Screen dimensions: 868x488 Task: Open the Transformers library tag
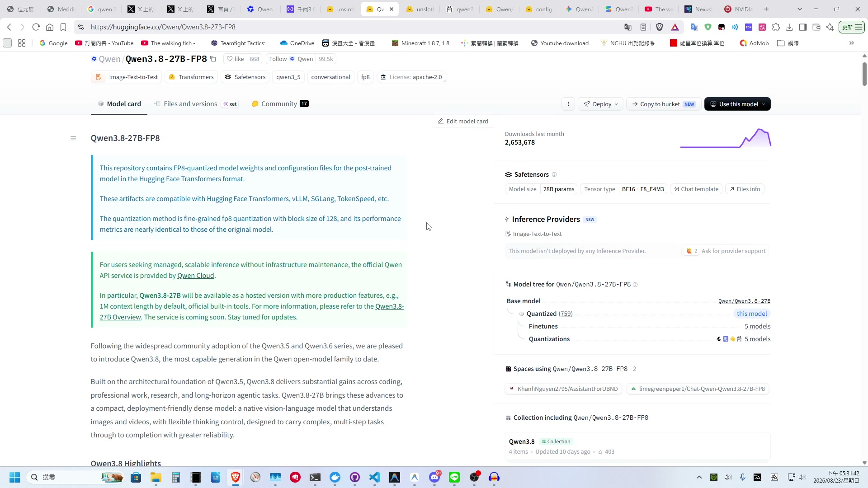click(191, 77)
